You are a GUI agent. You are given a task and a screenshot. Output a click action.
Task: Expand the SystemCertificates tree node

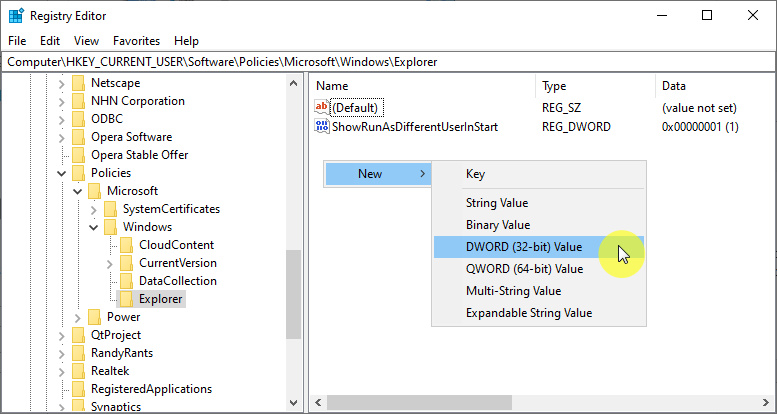93,209
